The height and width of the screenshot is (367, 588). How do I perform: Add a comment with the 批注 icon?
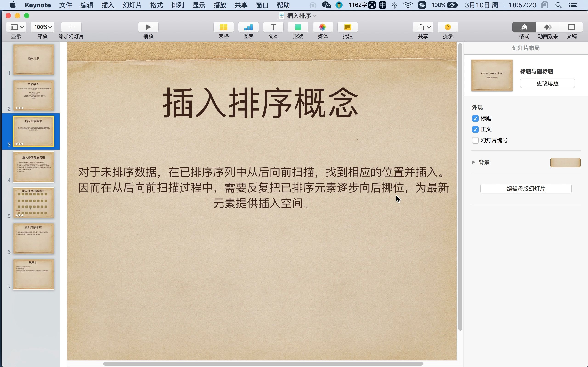(347, 27)
